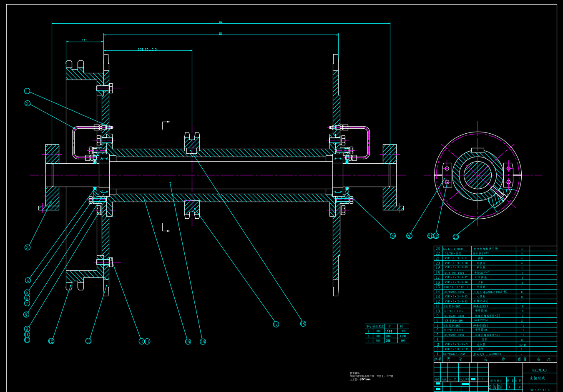Click part balloon number 1
Screen dimensions: 563x392
pyautogui.click(x=27, y=91)
